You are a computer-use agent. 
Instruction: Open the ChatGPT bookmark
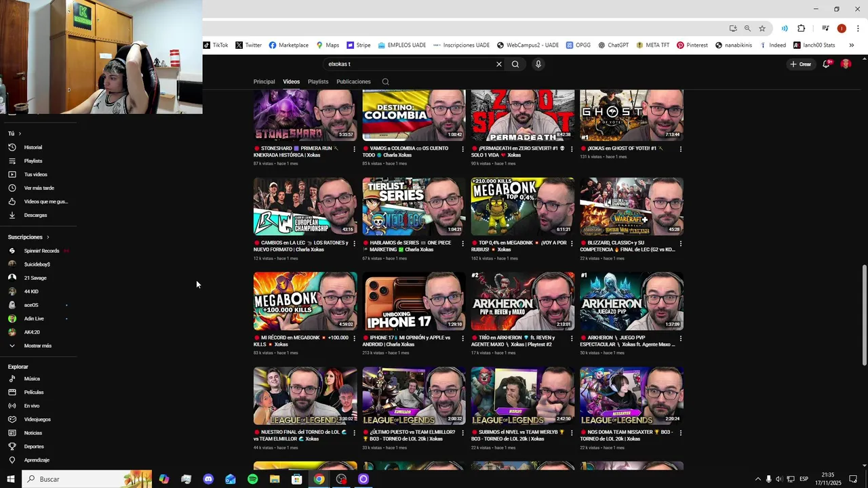613,45
